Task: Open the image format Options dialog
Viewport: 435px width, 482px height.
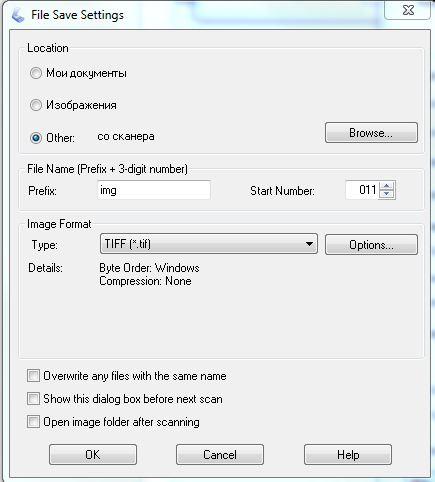Action: (371, 245)
